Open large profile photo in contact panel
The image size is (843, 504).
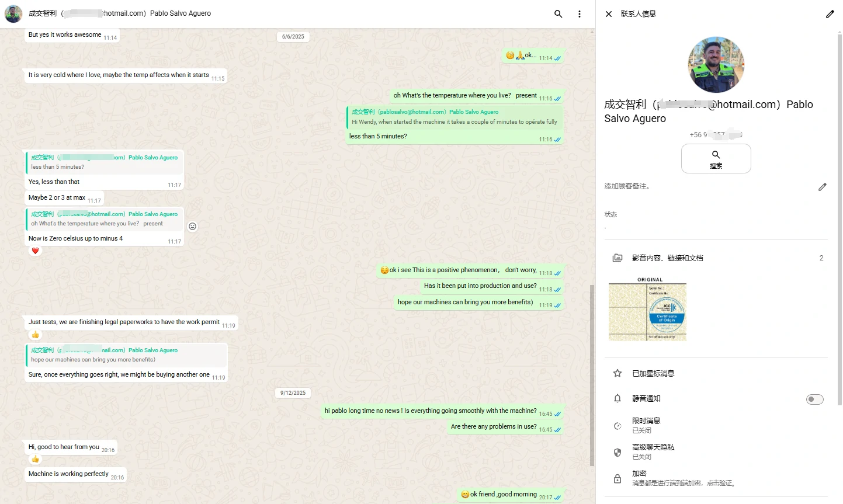coord(716,65)
